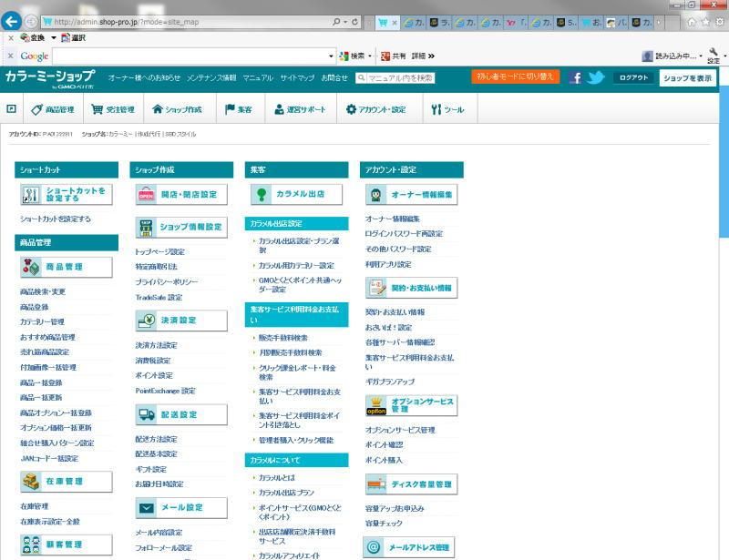
Task: Expand the 変換 dropdown in toolbar
Action: point(54,37)
